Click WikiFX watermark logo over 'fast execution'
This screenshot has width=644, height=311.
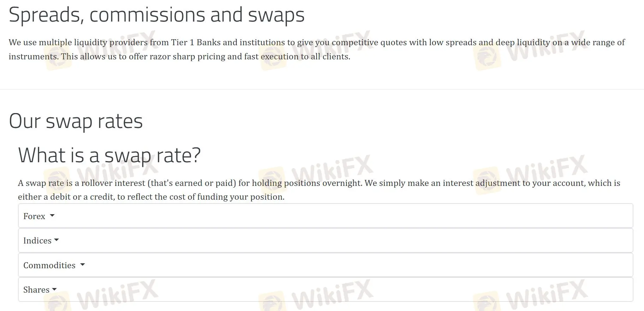tap(272, 57)
